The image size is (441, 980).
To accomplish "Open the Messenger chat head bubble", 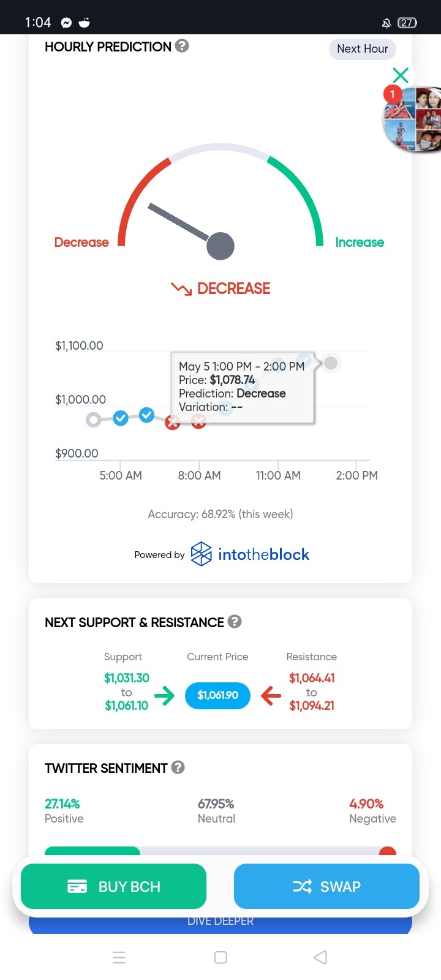I will (x=412, y=119).
